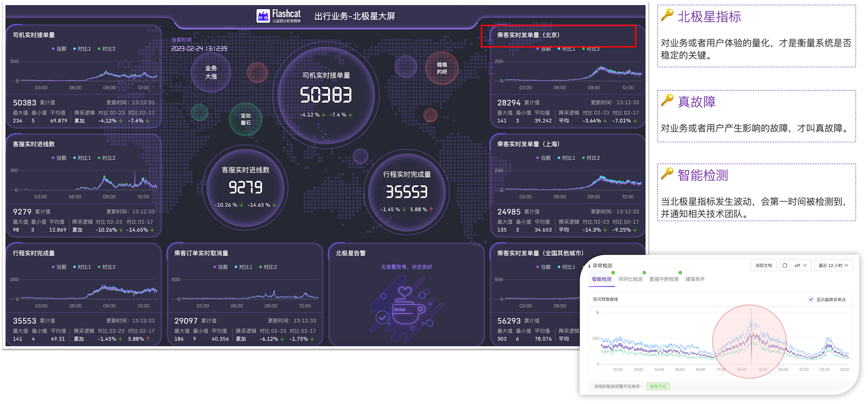This screenshot has width=868, height=404.
Task: Toggle 对比1 legend in 行程实时完成量 panel
Action: click(x=82, y=267)
